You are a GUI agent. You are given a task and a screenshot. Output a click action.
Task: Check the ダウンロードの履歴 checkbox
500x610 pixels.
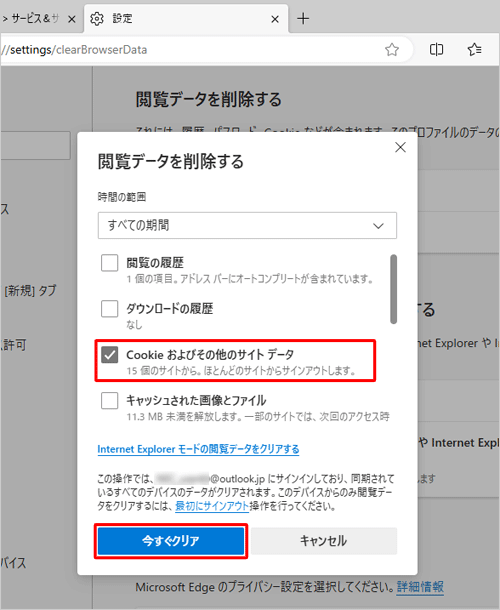pos(109,309)
